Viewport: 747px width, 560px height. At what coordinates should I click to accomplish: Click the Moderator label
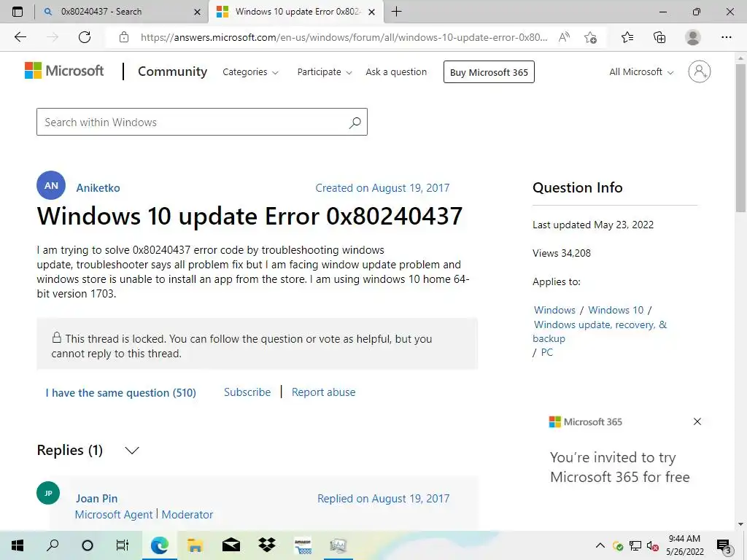tap(187, 515)
